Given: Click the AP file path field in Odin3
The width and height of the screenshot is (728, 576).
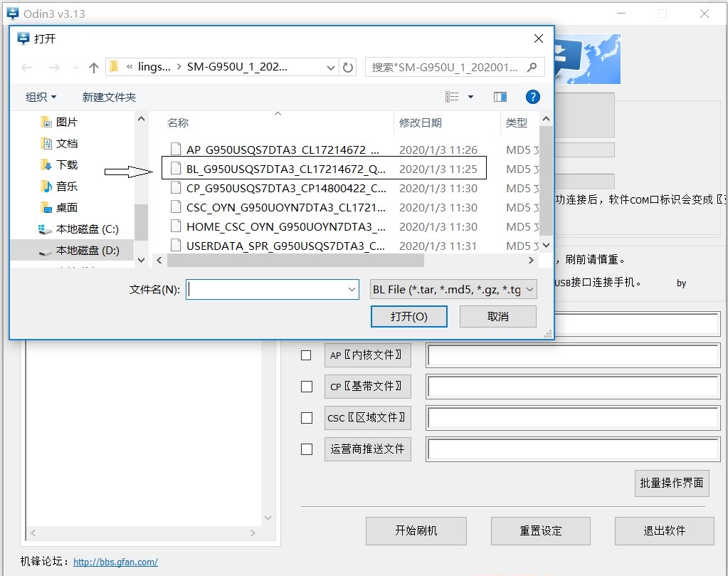Looking at the screenshot, I should tap(573, 355).
